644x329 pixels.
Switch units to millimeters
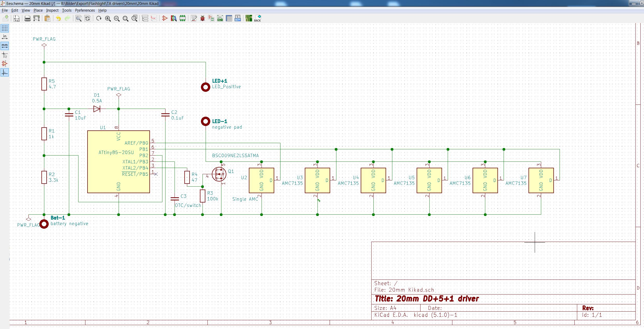point(5,46)
